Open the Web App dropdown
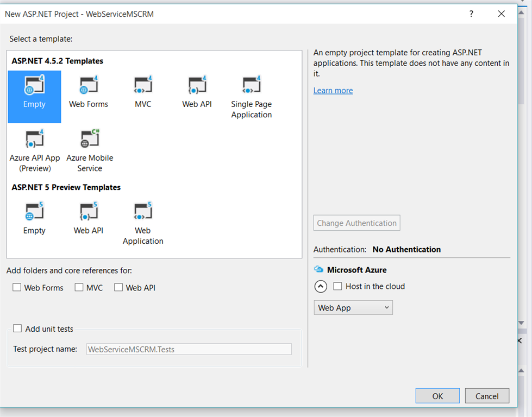 pos(353,307)
